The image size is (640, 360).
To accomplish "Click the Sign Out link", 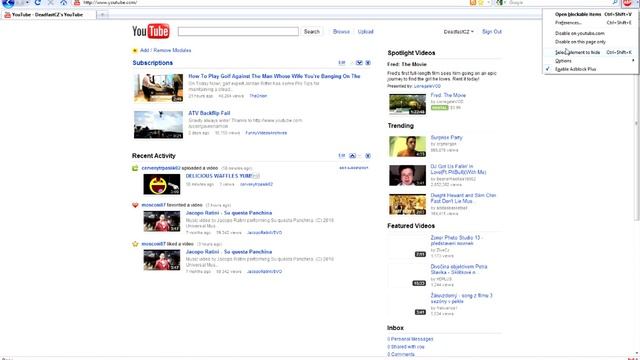I will 491,32.
